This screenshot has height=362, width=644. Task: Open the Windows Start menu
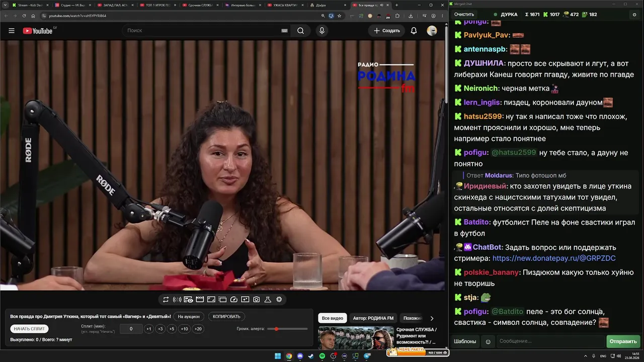point(278,356)
